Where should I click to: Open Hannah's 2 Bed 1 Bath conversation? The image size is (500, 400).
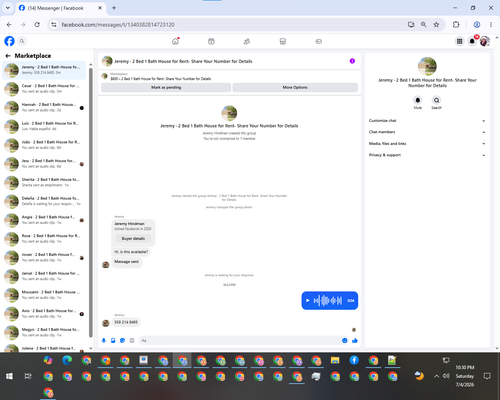44,107
